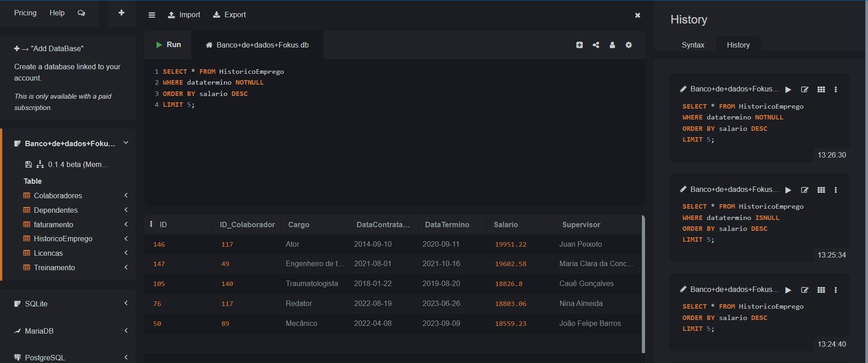Open more options for 13:26:30 history entry
868x363 pixels.
tap(836, 90)
